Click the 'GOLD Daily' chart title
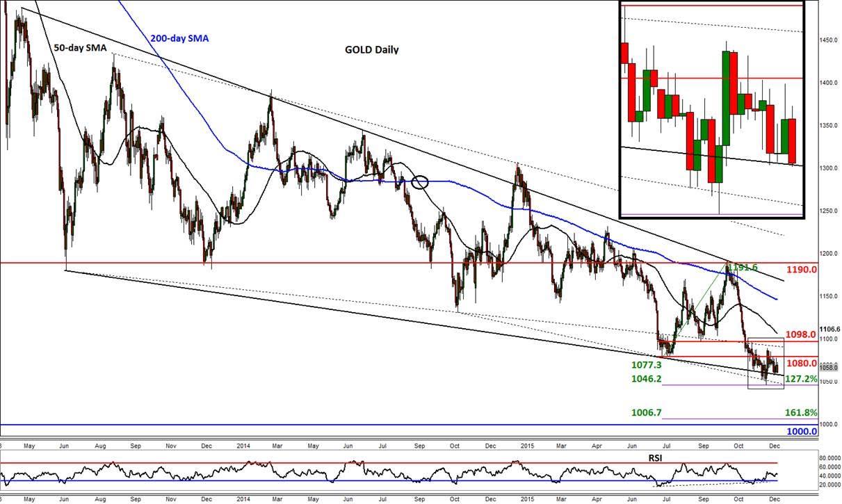The height and width of the screenshot is (504, 842). [x=372, y=50]
